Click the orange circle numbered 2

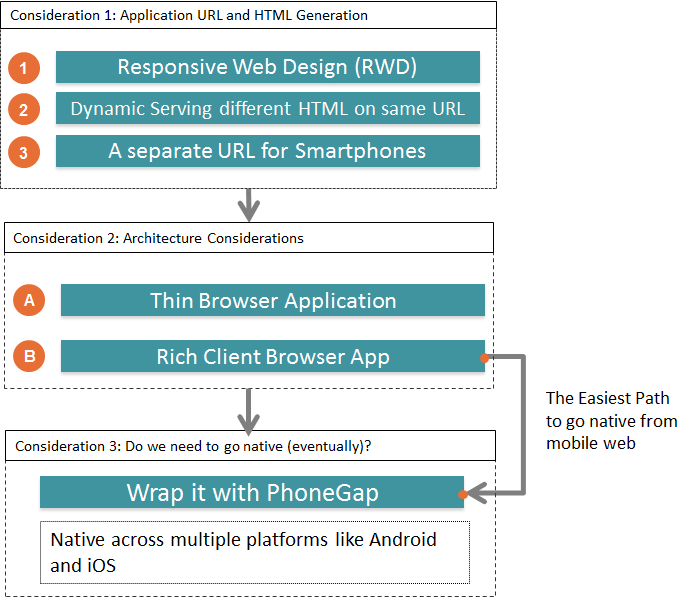24,110
